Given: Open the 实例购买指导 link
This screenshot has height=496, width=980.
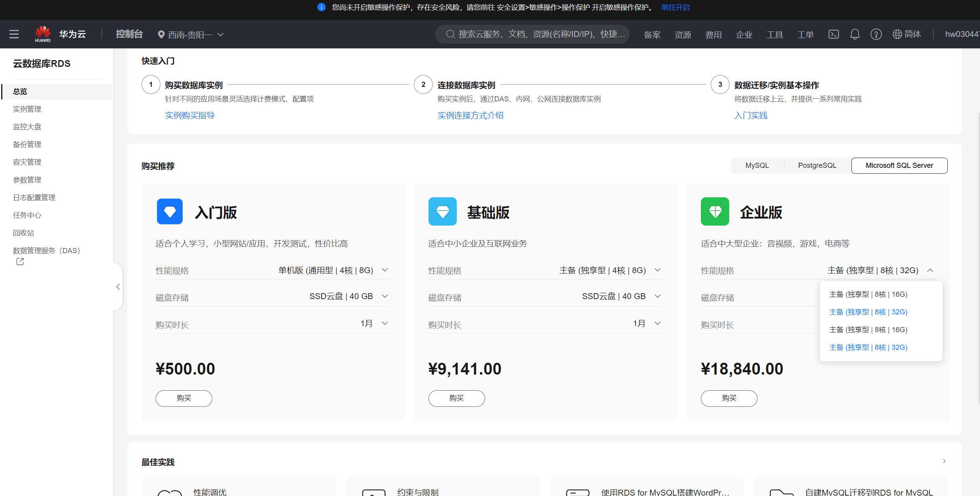Looking at the screenshot, I should 189,115.
